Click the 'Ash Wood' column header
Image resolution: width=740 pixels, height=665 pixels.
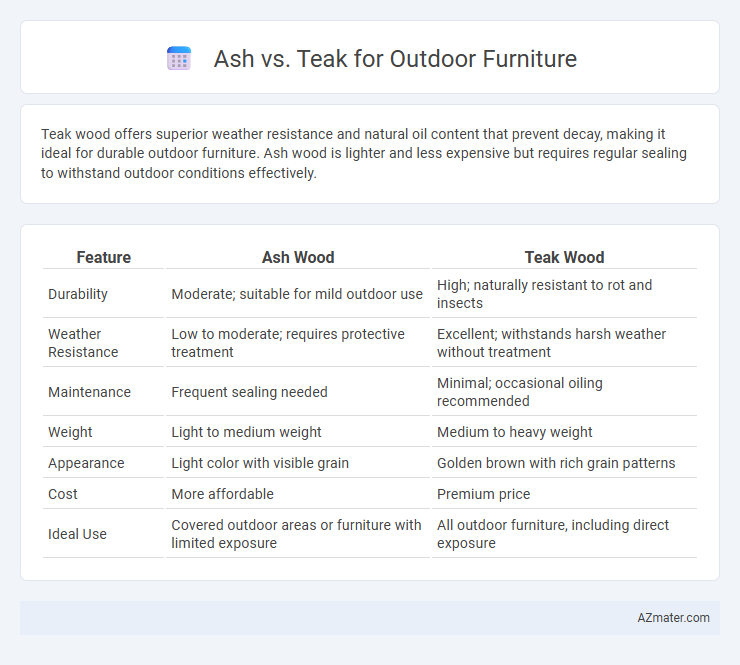pyautogui.click(x=298, y=257)
